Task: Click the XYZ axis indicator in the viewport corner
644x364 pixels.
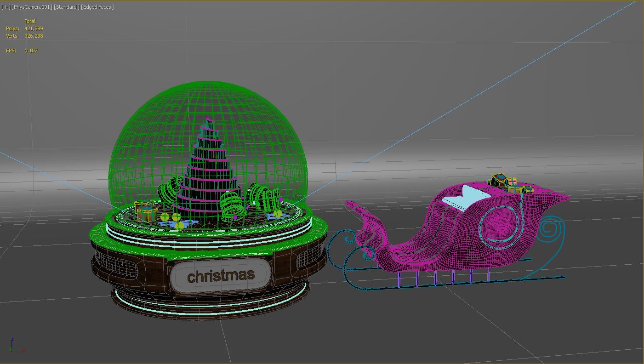Action: click(x=17, y=345)
